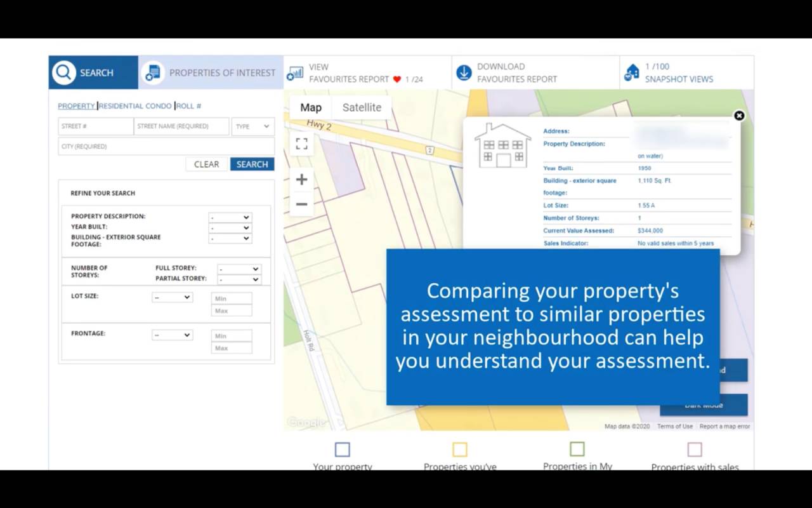Toggle fullscreen map view
812x508 pixels.
[302, 144]
